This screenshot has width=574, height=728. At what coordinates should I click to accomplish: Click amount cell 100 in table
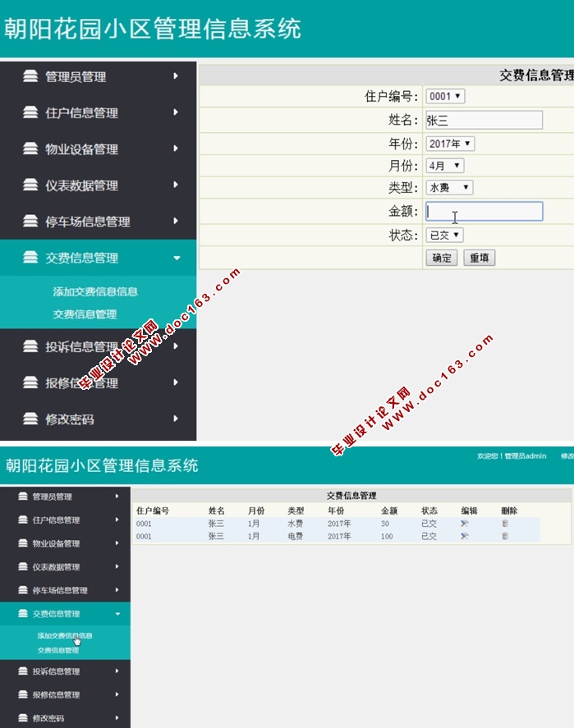coord(387,536)
